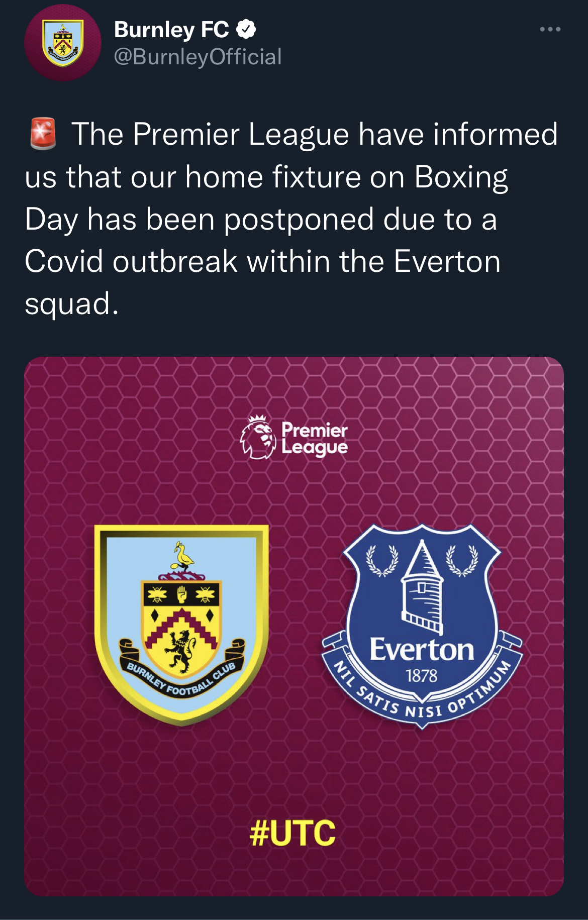588x920 pixels.
Task: Open the Burnley FC display name
Action: tap(171, 30)
